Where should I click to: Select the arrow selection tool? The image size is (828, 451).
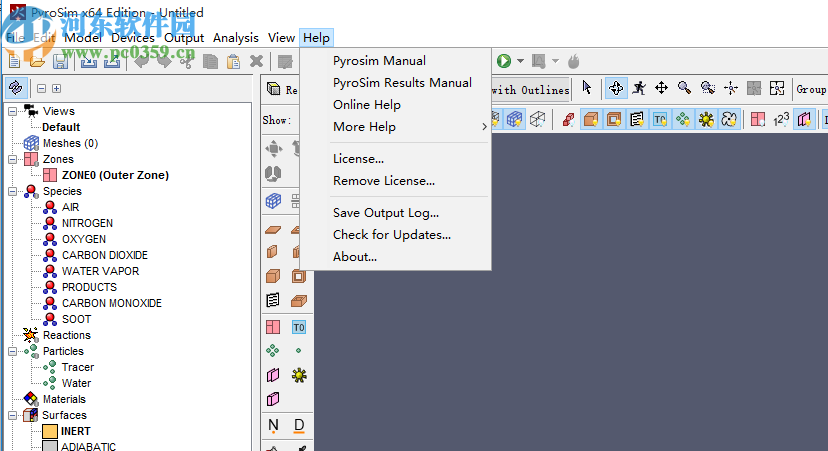point(587,88)
